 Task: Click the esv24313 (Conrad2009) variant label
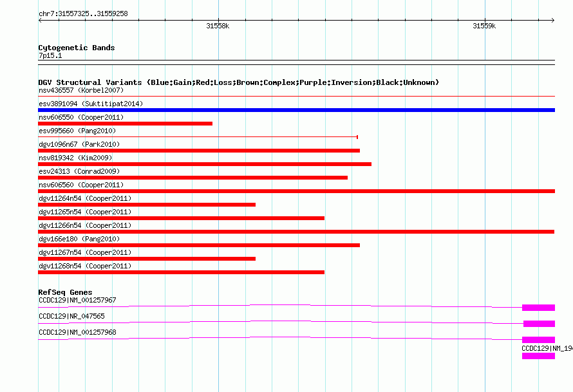pyautogui.click(x=79, y=171)
